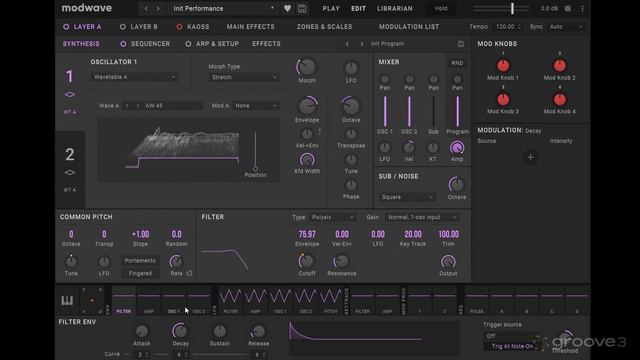Click the Mod Knob 1 red knob
Screen dimensions: 640x360
(503, 65)
